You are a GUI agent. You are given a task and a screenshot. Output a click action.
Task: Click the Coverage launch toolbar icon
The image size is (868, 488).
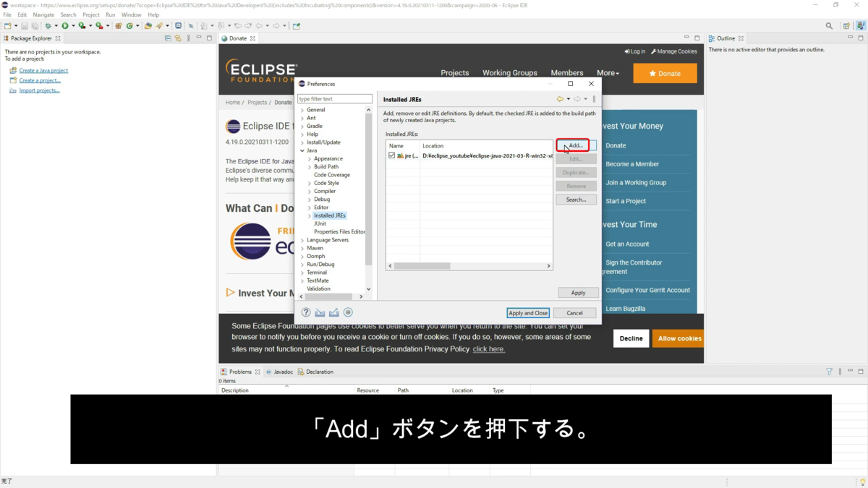(x=82, y=26)
